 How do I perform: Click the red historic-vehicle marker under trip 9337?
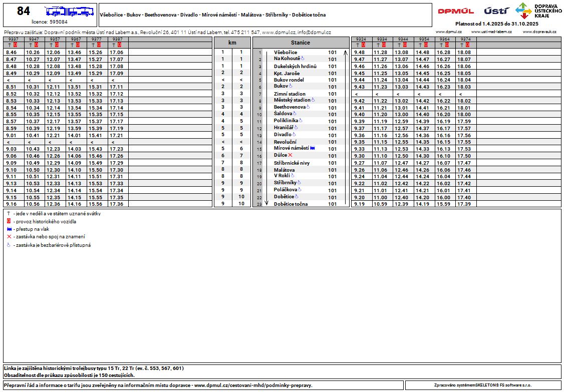pyautogui.click(x=16, y=45)
